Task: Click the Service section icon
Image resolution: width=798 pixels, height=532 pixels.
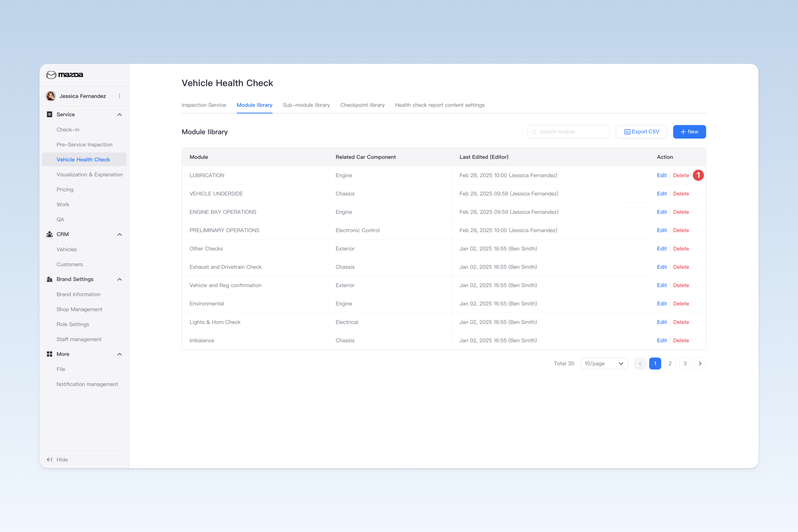Action: tap(49, 114)
